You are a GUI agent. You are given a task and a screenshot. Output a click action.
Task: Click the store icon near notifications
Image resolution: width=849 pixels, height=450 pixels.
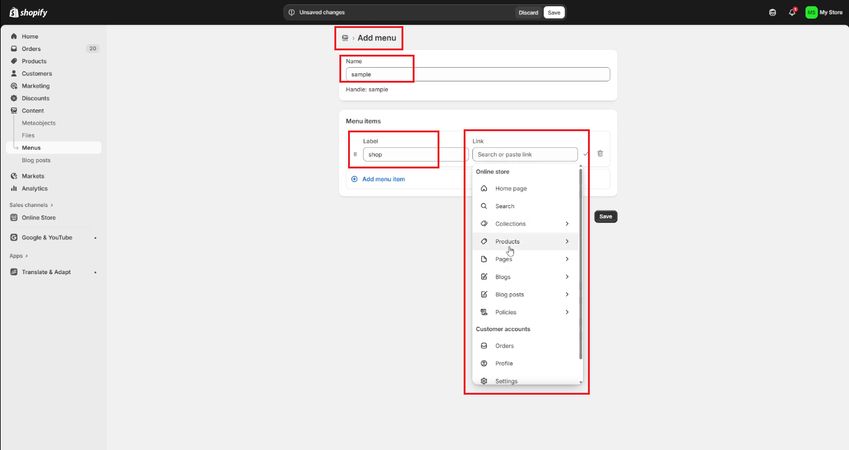pyautogui.click(x=773, y=12)
